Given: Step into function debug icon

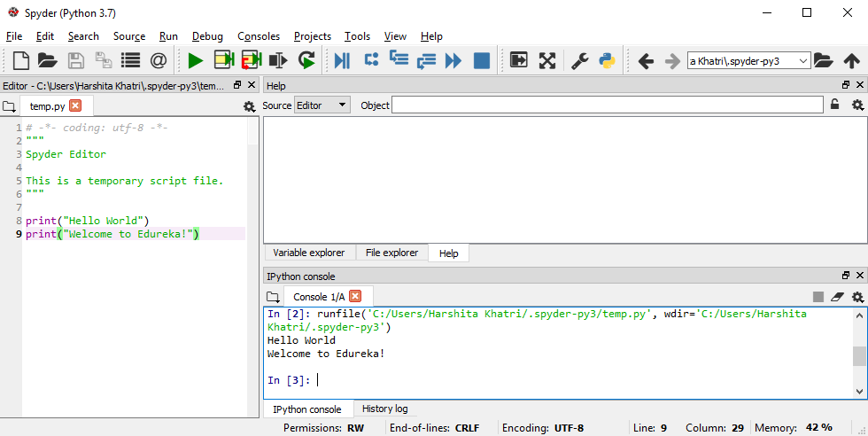Looking at the screenshot, I should tap(399, 58).
